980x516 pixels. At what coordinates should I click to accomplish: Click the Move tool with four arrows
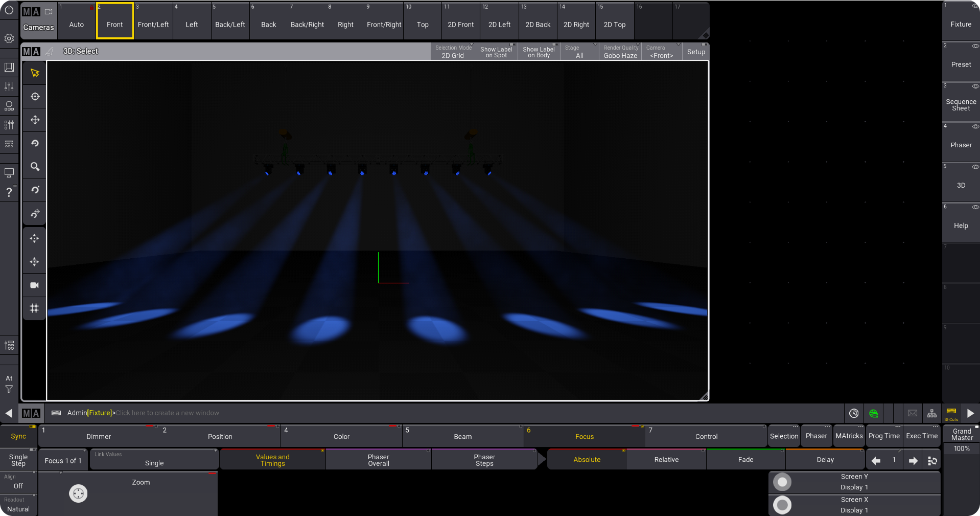[x=35, y=120]
